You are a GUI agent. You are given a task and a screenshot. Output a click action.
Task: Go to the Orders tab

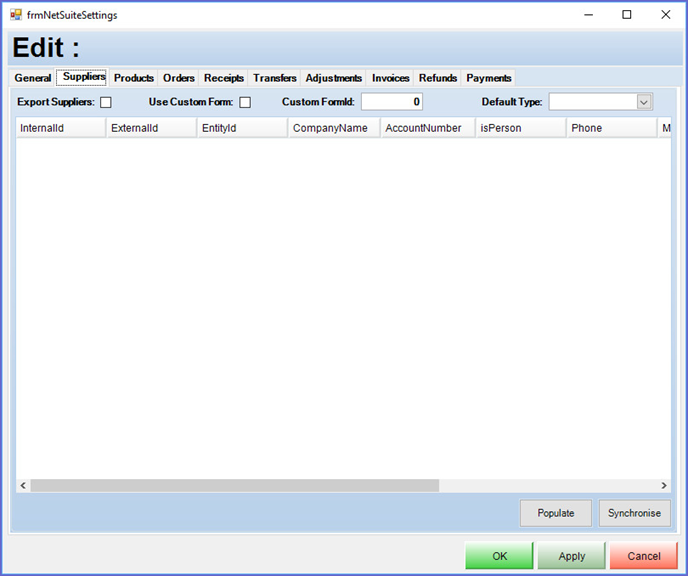[x=179, y=78]
